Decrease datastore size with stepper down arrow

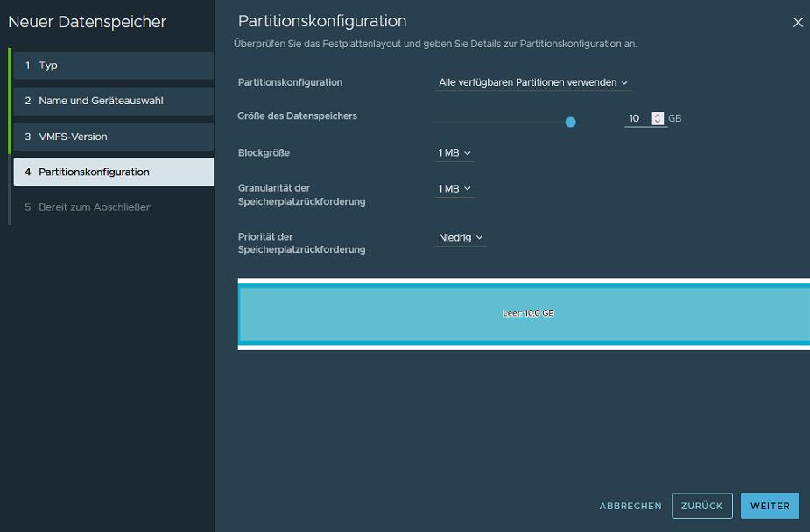point(658,122)
